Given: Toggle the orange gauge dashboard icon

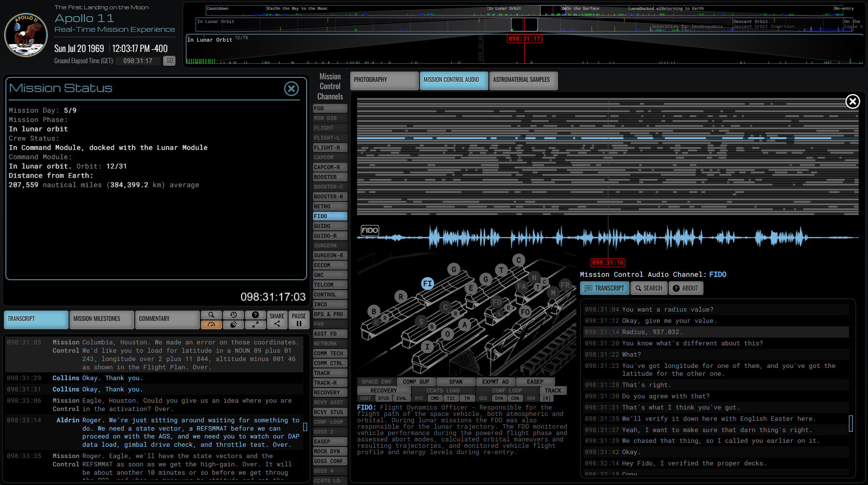Looking at the screenshot, I should coord(211,324).
